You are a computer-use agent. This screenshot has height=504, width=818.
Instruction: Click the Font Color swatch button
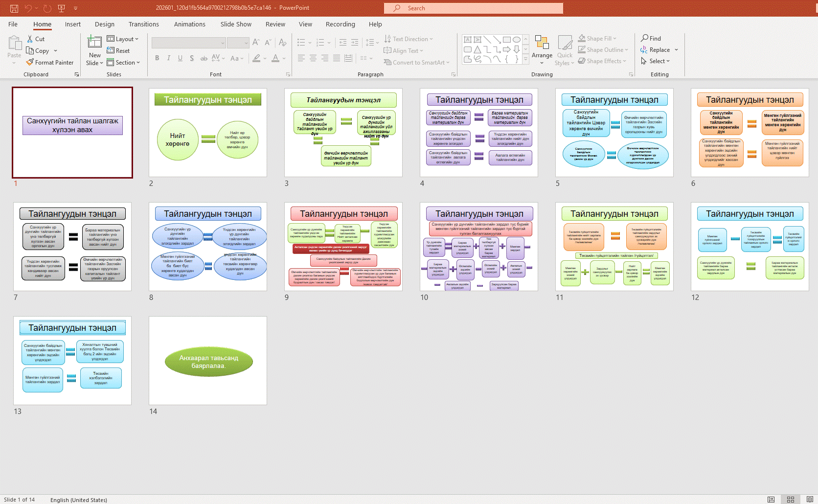click(x=275, y=58)
